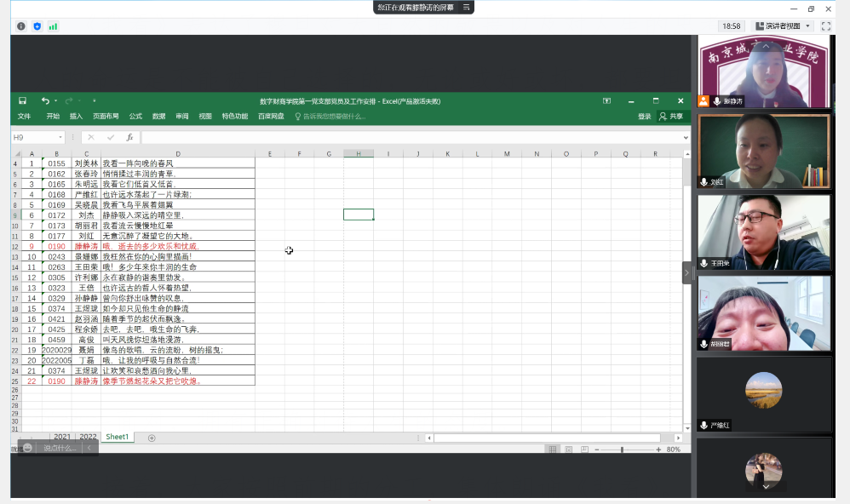Click the 共享 share button
This screenshot has height=504, width=850.
click(671, 117)
